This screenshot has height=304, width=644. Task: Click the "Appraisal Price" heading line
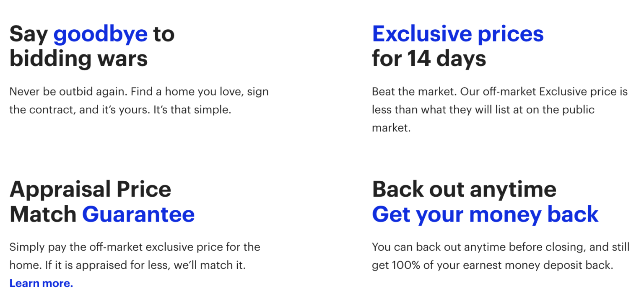click(x=90, y=189)
